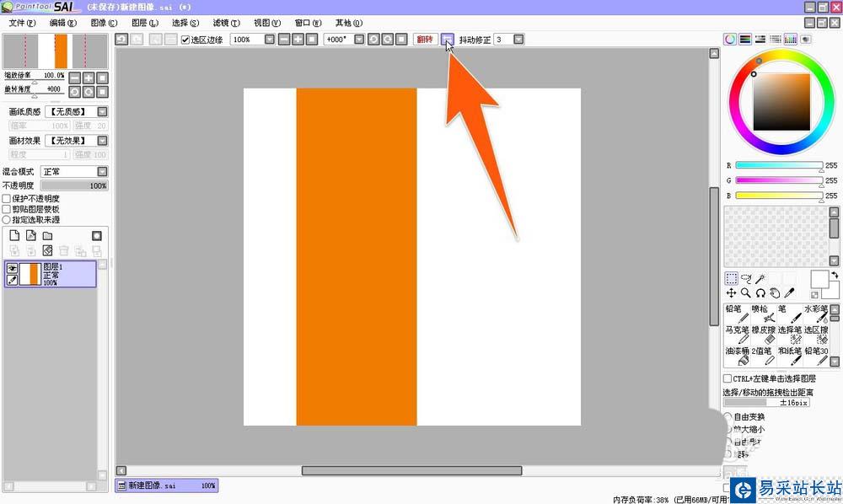Screen dimensions: 843x504
Task: Open the 滤镜 menu
Action: (x=226, y=23)
